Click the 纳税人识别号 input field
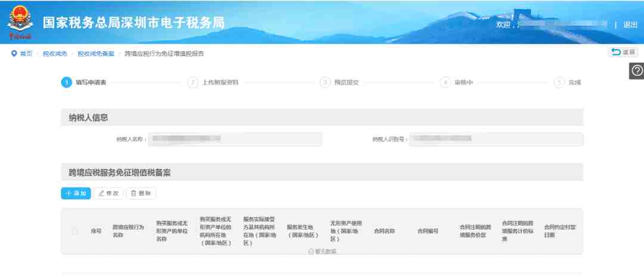 pyautogui.click(x=496, y=139)
